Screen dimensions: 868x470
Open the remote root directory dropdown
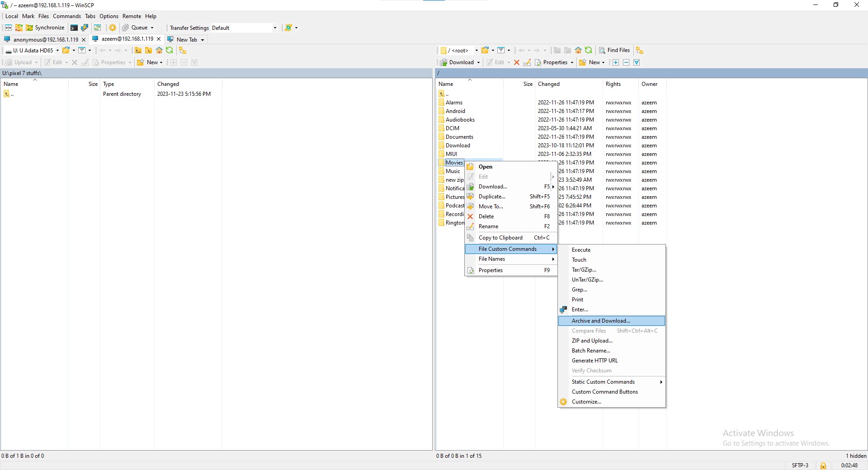tap(476, 50)
